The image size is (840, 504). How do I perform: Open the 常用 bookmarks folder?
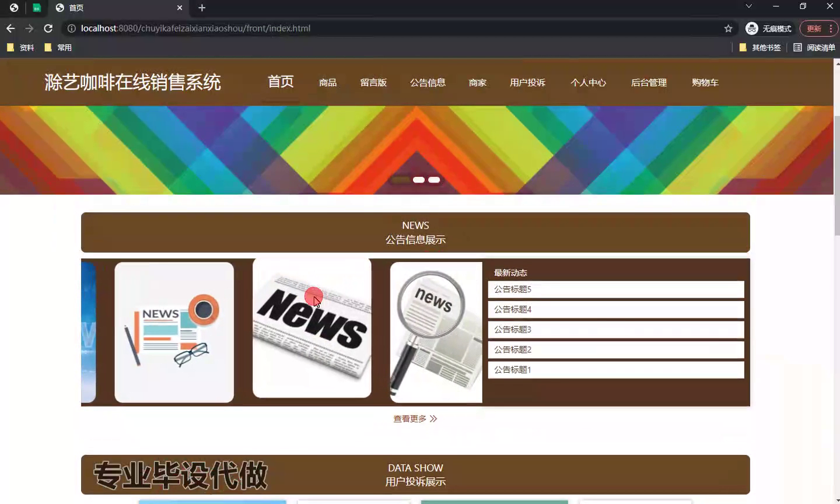click(58, 47)
